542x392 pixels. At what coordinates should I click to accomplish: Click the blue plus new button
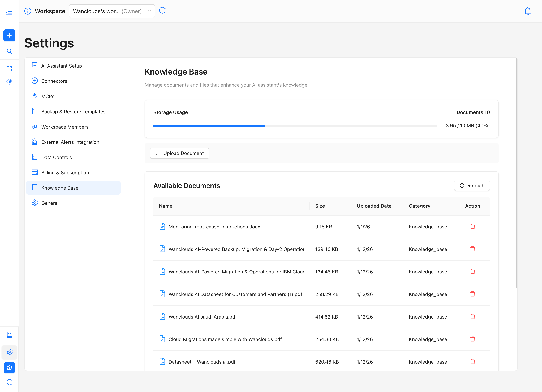tap(9, 35)
